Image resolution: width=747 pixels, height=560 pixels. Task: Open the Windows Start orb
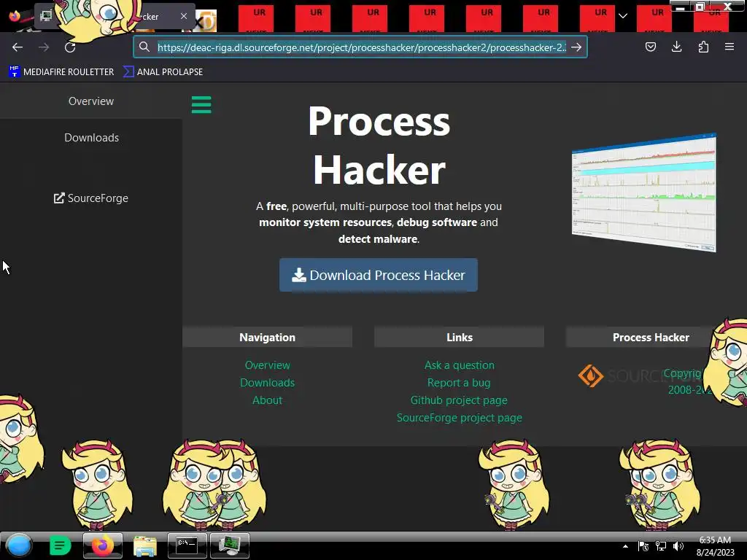[x=18, y=545]
